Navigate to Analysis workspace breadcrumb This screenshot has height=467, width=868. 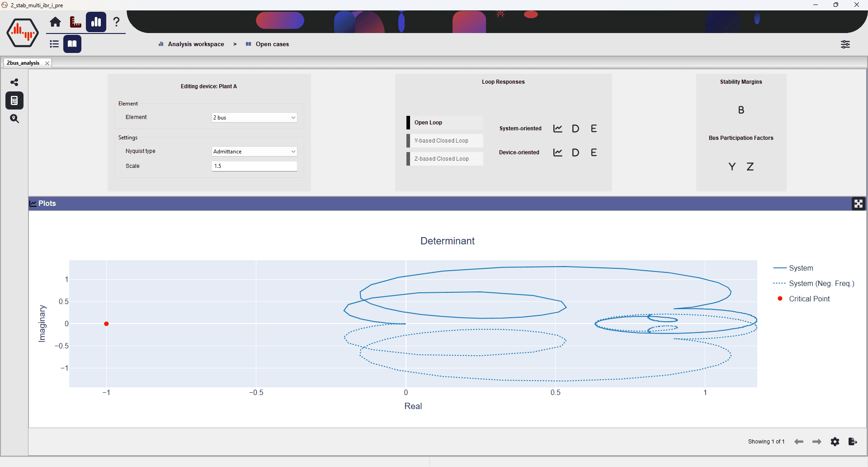[x=195, y=44]
